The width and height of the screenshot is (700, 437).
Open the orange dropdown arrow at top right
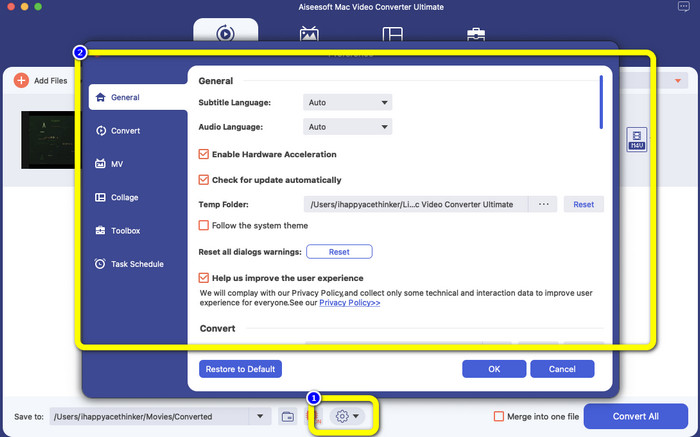point(678,81)
